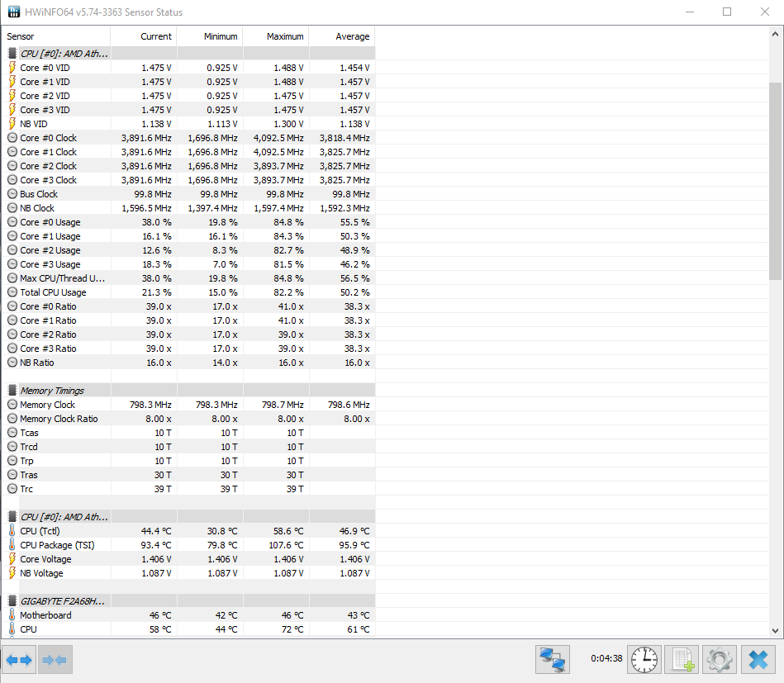Select the Current column header
The height and width of the screenshot is (683, 784).
(144, 36)
